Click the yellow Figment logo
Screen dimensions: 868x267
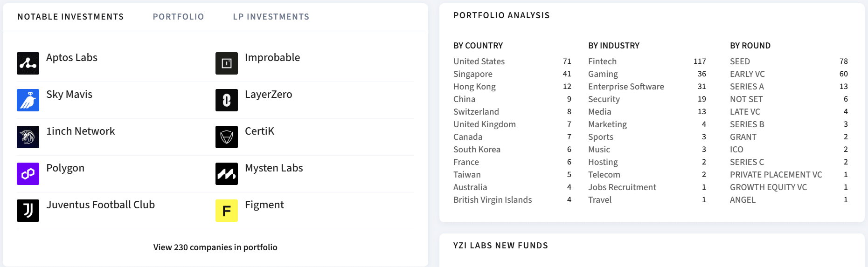coord(227,211)
